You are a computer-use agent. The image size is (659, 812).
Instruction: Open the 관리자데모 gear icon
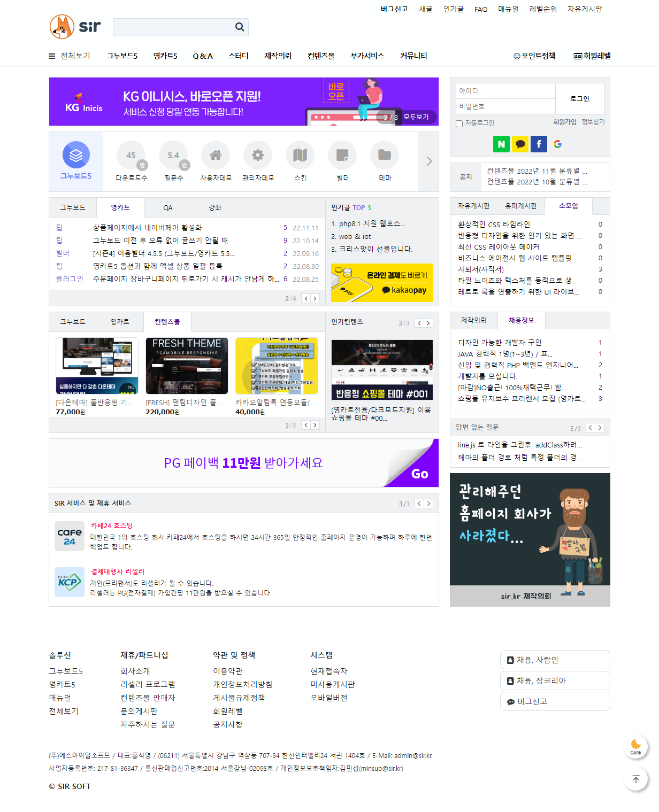pos(258,156)
